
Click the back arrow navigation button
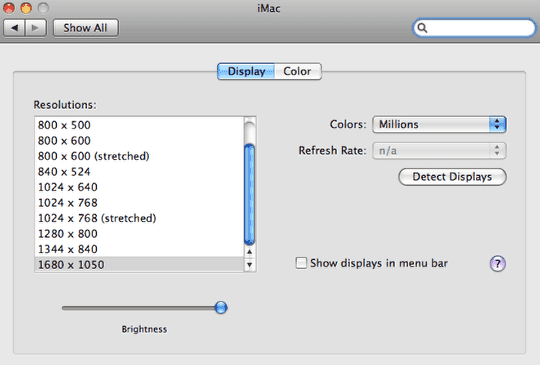tap(14, 28)
